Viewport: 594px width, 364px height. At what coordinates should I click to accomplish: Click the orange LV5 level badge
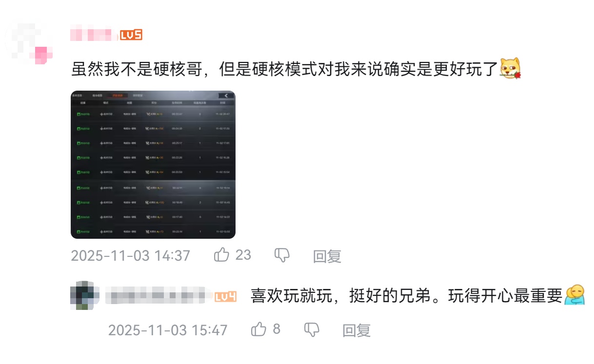tap(131, 35)
